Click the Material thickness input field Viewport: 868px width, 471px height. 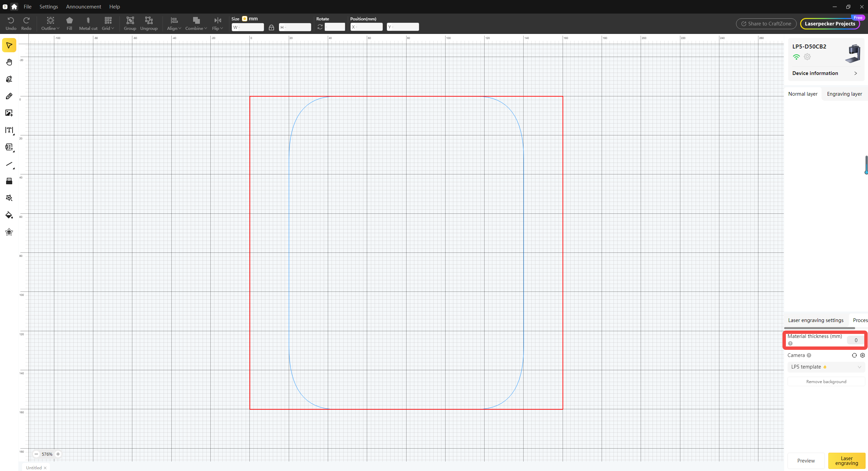coord(855,340)
